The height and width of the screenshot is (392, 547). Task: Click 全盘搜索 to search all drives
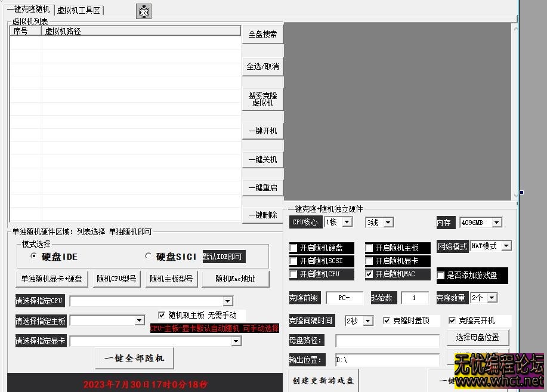[x=262, y=34]
